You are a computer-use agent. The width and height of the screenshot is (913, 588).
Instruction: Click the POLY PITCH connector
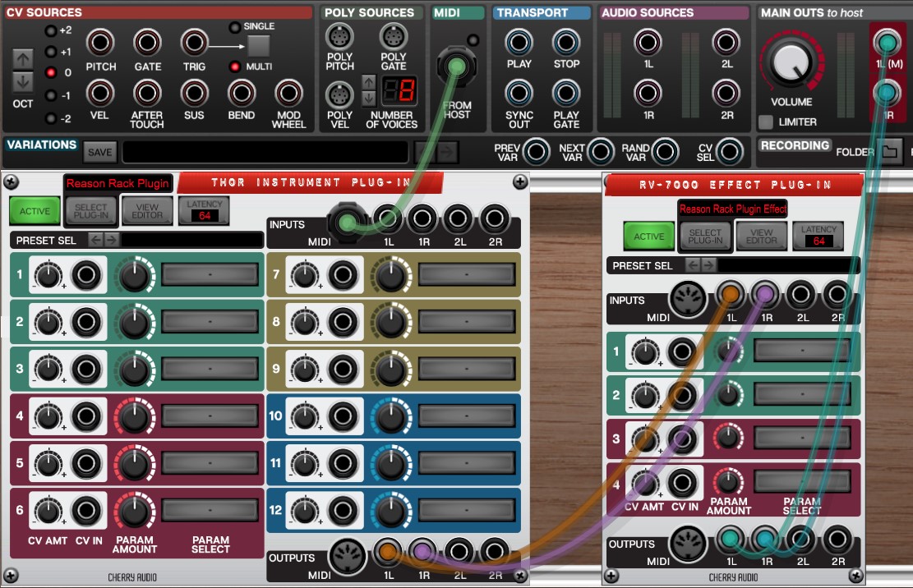coord(339,37)
